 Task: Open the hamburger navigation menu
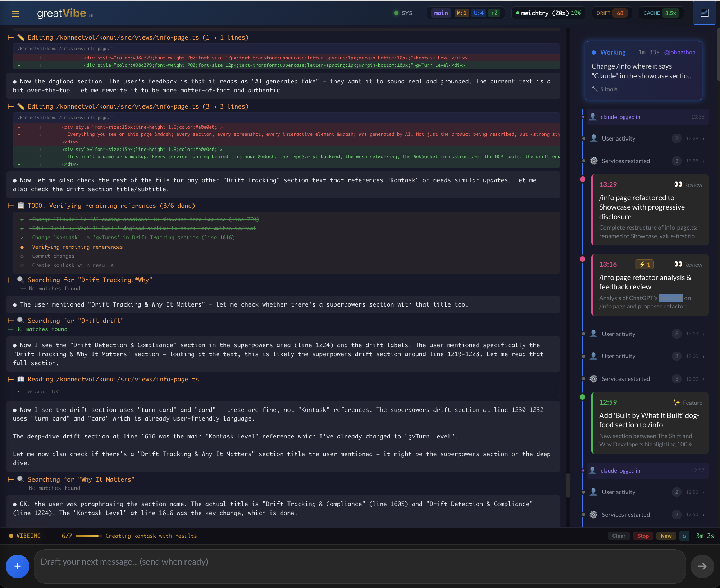coord(16,13)
